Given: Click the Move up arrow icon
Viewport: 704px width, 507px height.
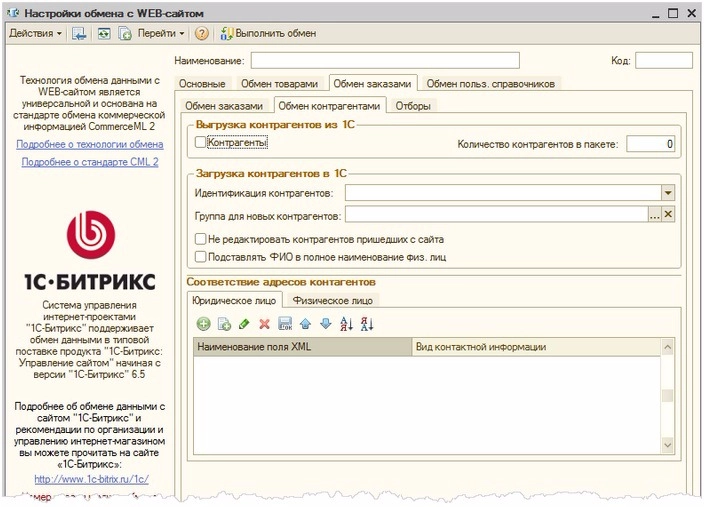Looking at the screenshot, I should 305,323.
